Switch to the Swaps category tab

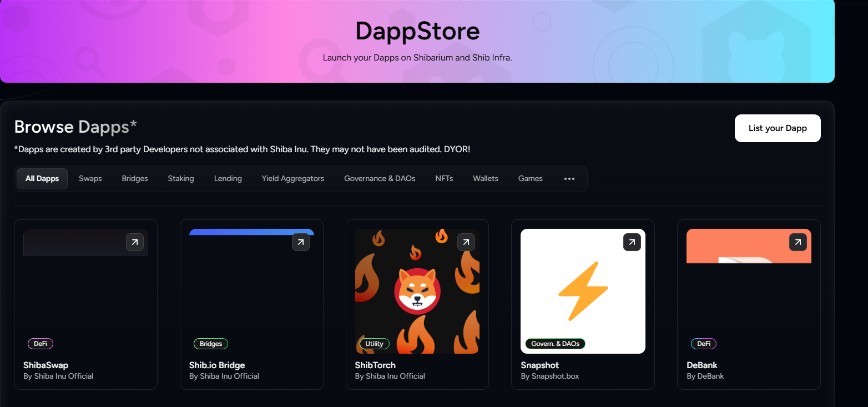90,179
